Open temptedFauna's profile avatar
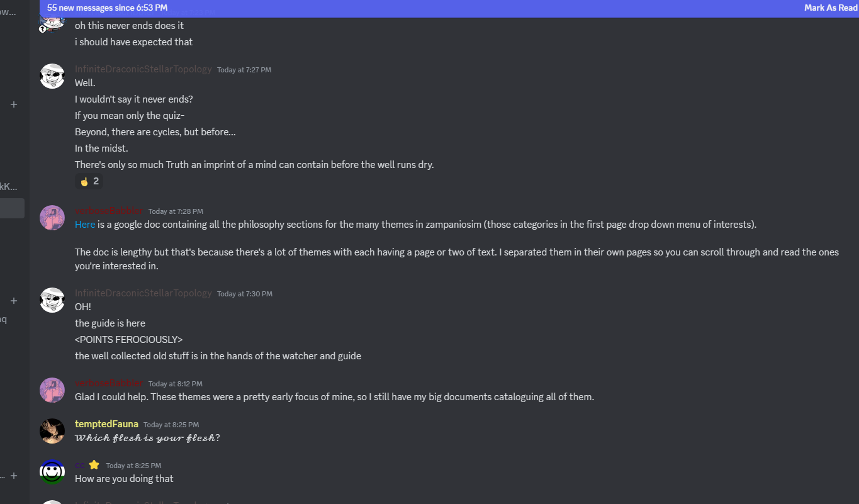The width and height of the screenshot is (859, 504). pyautogui.click(x=52, y=431)
